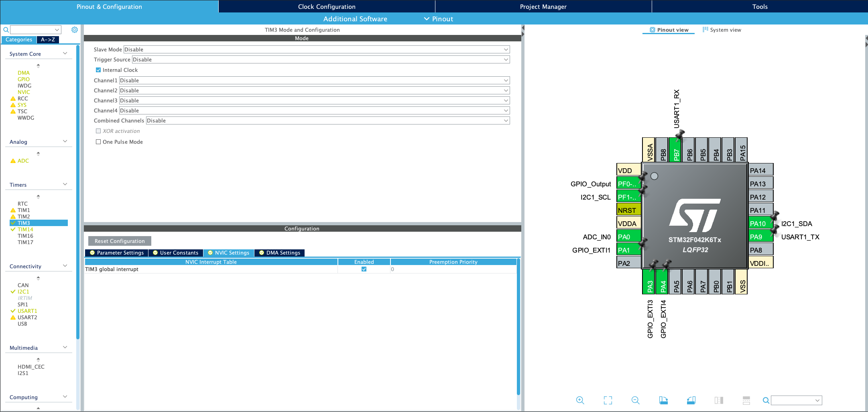Click the peripheral search magnifier icon
Viewport: 868px width, 412px height.
coord(6,30)
